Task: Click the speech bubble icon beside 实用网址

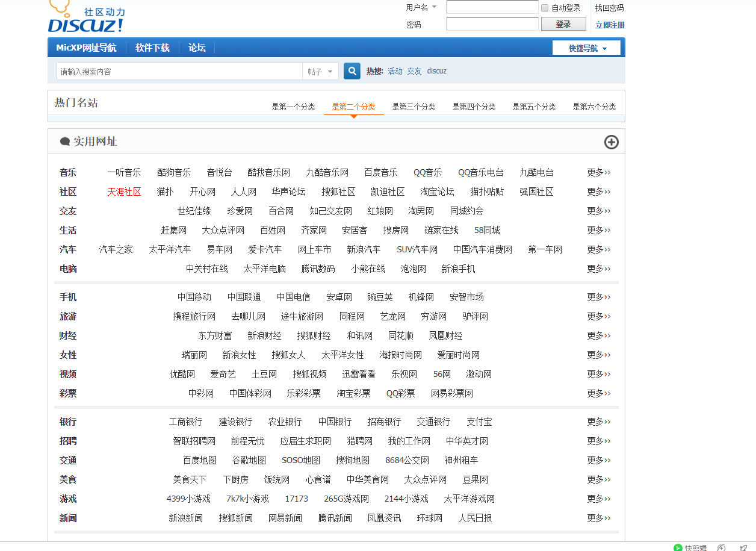Action: 65,142
